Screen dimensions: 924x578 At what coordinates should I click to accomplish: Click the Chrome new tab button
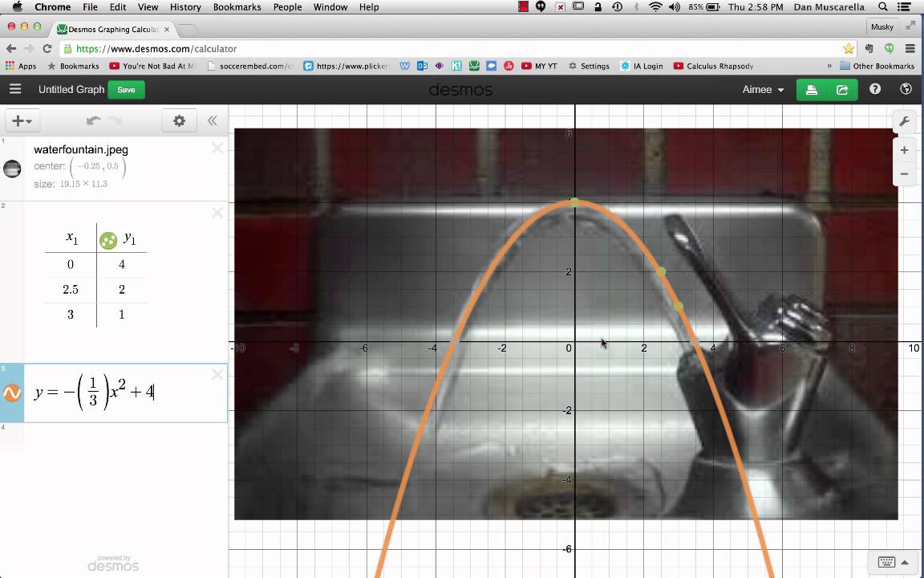[187, 30]
